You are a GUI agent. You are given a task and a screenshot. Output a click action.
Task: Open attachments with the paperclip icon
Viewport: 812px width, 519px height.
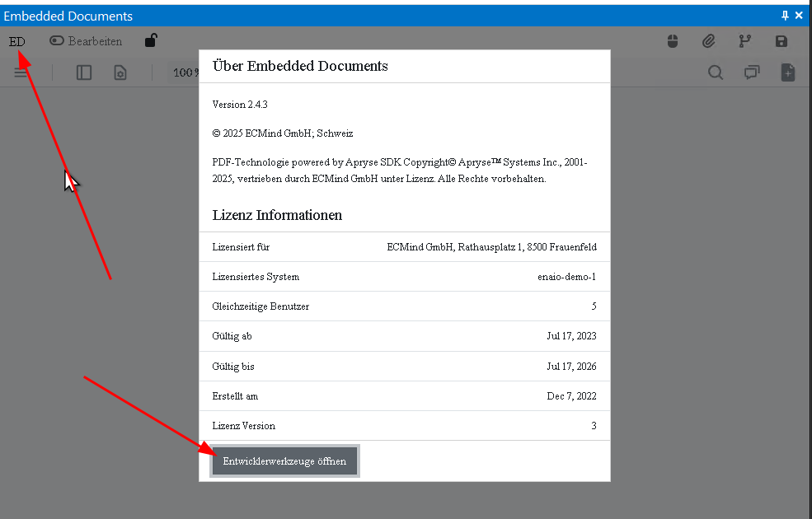708,41
